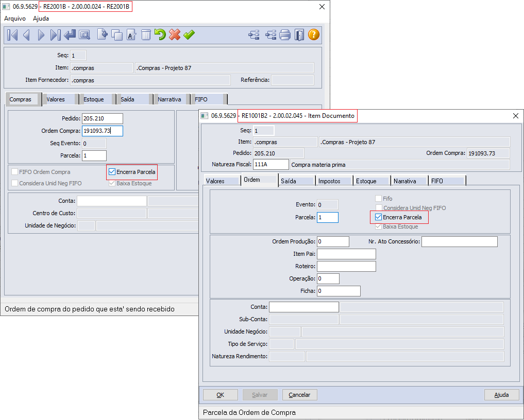The image size is (524, 420).
Task: Click the Nr. Ato Concessório field
Action: (460, 242)
